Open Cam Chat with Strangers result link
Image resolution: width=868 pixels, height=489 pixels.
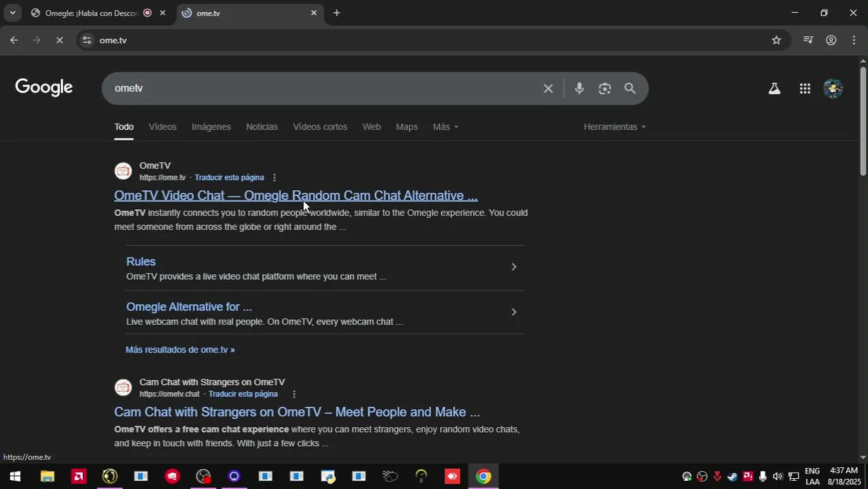point(297,412)
